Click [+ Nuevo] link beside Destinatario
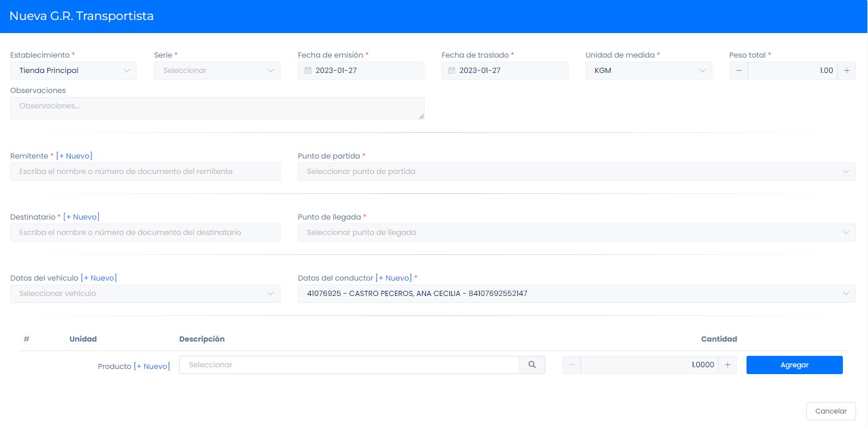This screenshot has height=426, width=868. [81, 217]
